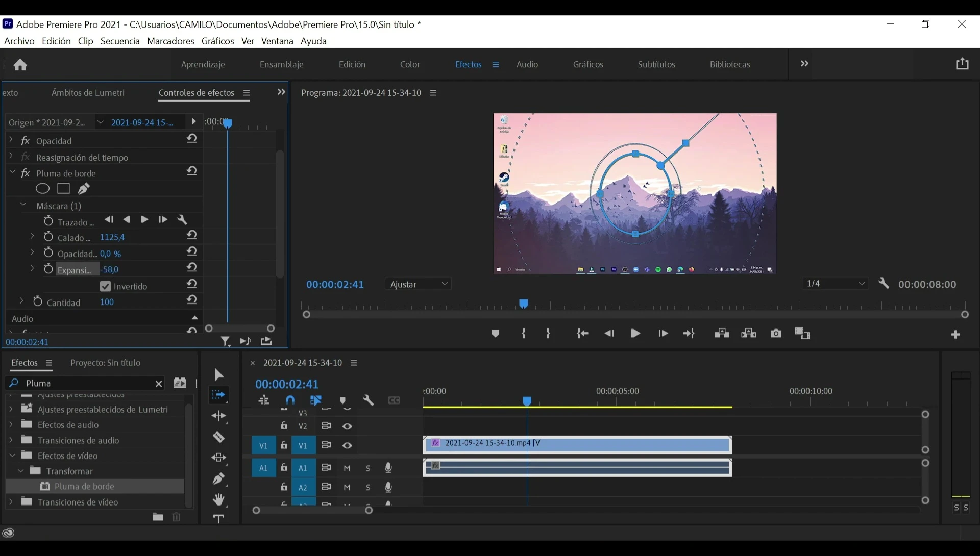Viewport: 980px width, 556px height.
Task: Select the Type tool
Action: [219, 519]
